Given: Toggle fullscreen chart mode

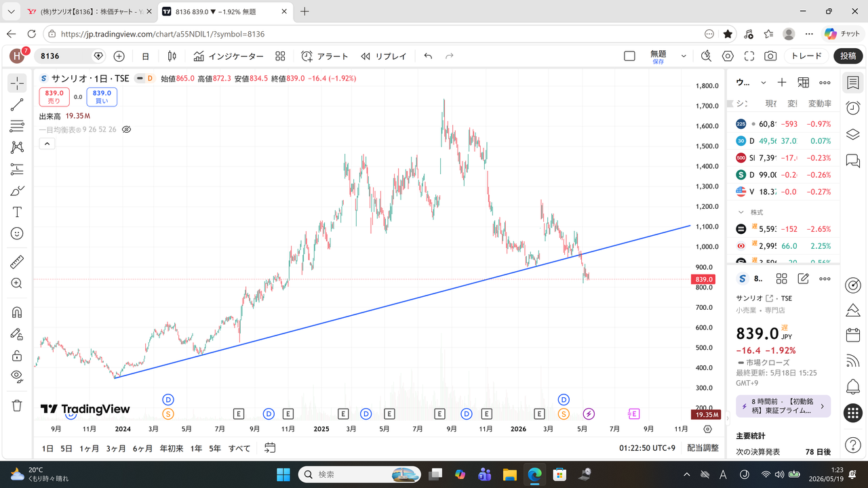Looking at the screenshot, I should click(749, 56).
